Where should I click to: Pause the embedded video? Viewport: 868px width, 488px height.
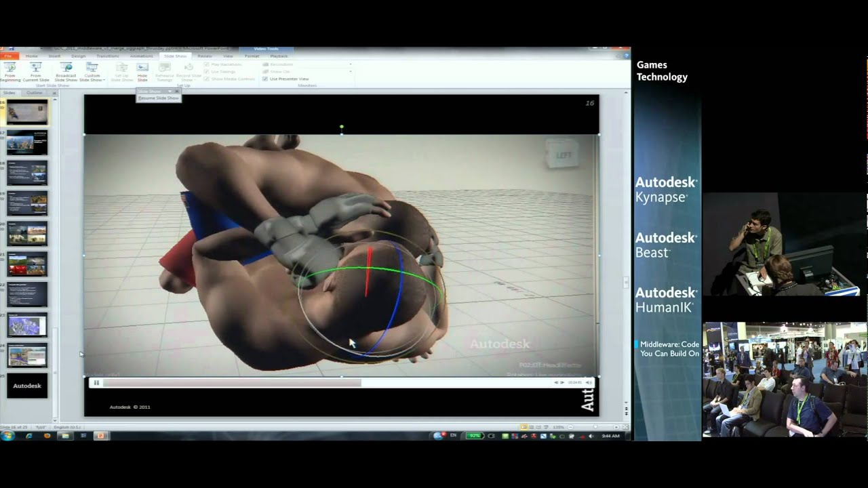tap(96, 383)
